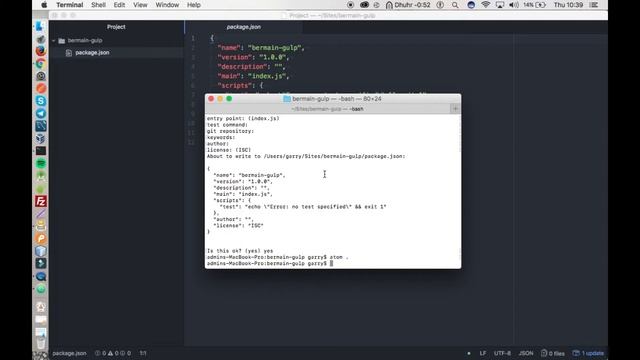Change the JSON grammar selector

point(526,353)
